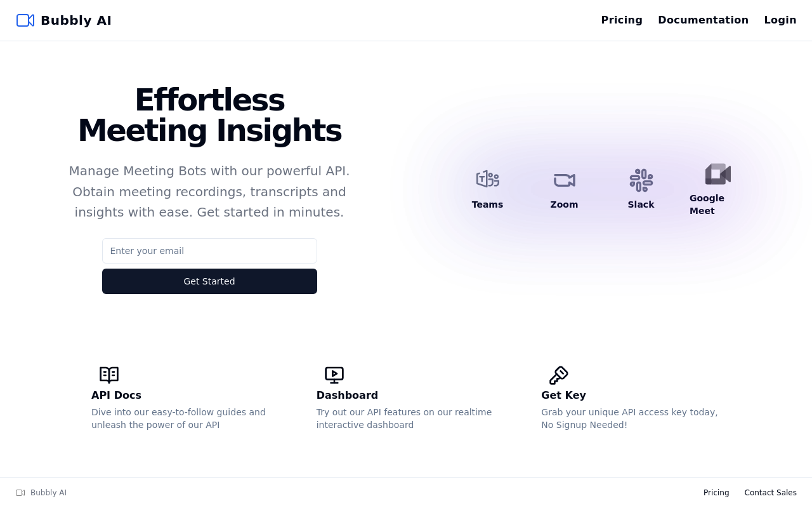Open the Dashboard monitor-play icon
This screenshot has height=508, width=812.
pos(334,375)
